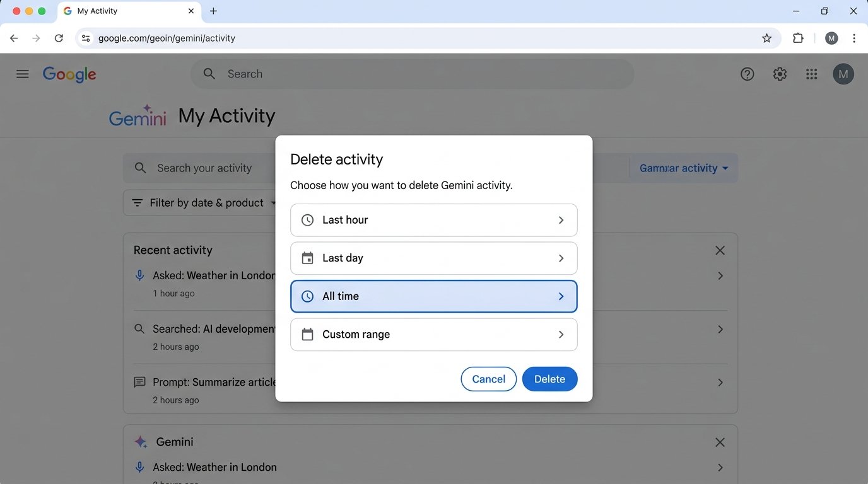The image size is (868, 484).
Task: Reload the page
Action: 59,38
